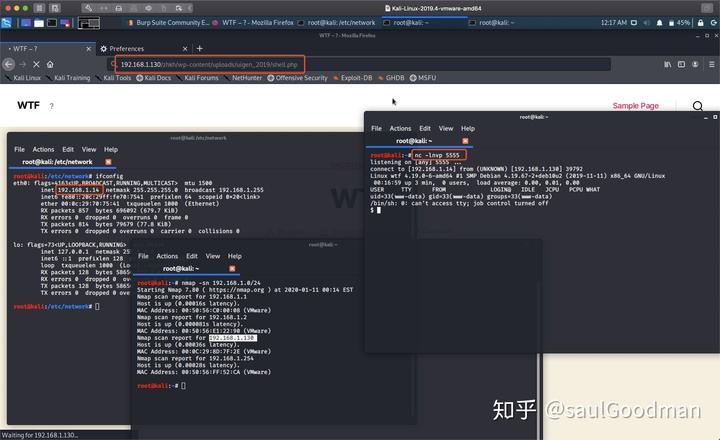This screenshot has width=720, height=440.
Task: Open Actions menu in /etc/network terminal
Action: pos(43,150)
